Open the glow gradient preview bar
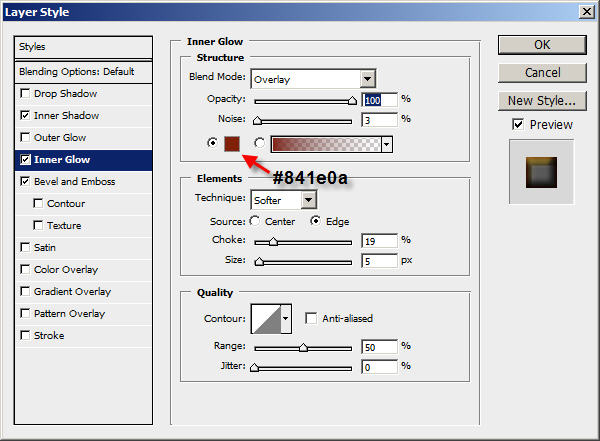600x441 pixels. [326, 144]
